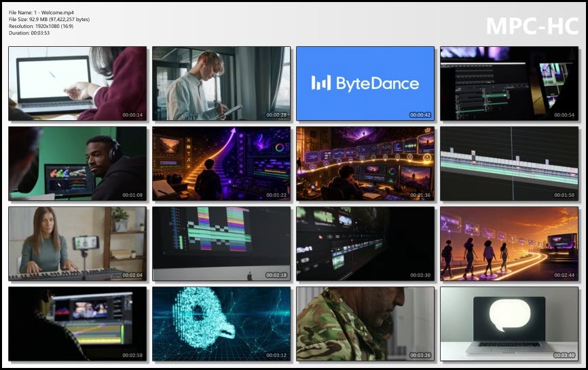The image size is (588, 370).
Task: Click the File Name 1 - Welcome.mp4 text
Action: click(x=41, y=12)
